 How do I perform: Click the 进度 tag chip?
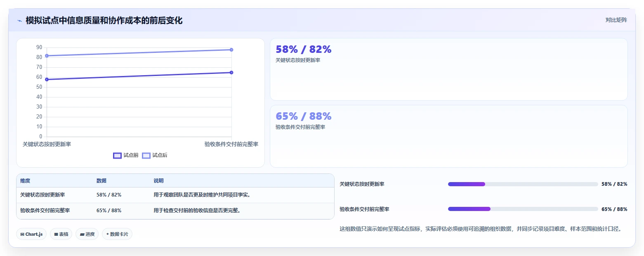pyautogui.click(x=87, y=234)
